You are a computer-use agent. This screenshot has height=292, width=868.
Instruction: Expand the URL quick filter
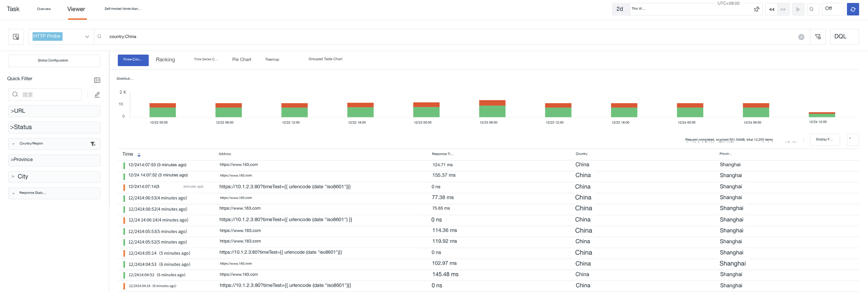click(x=54, y=111)
